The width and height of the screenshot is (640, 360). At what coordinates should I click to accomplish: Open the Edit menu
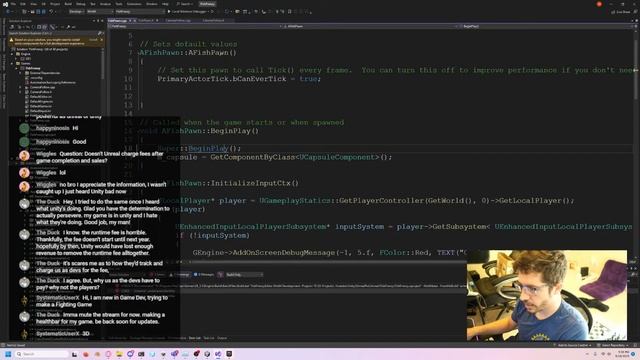23,4
